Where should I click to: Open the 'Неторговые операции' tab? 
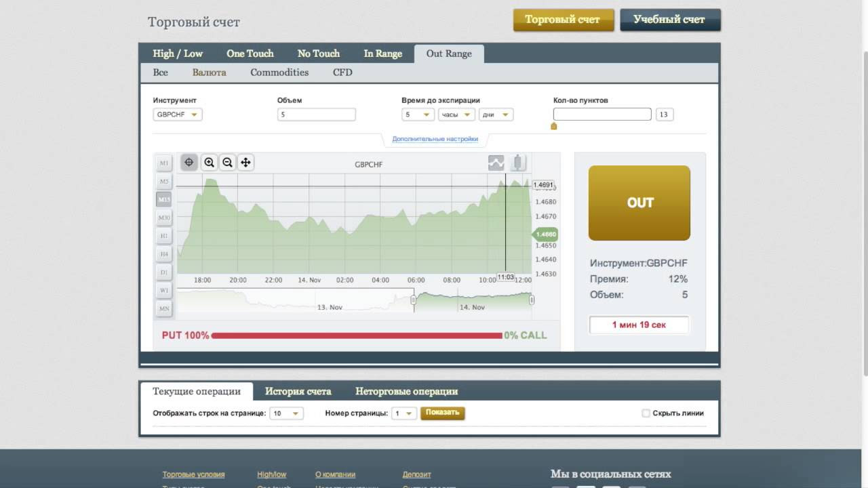tap(407, 391)
